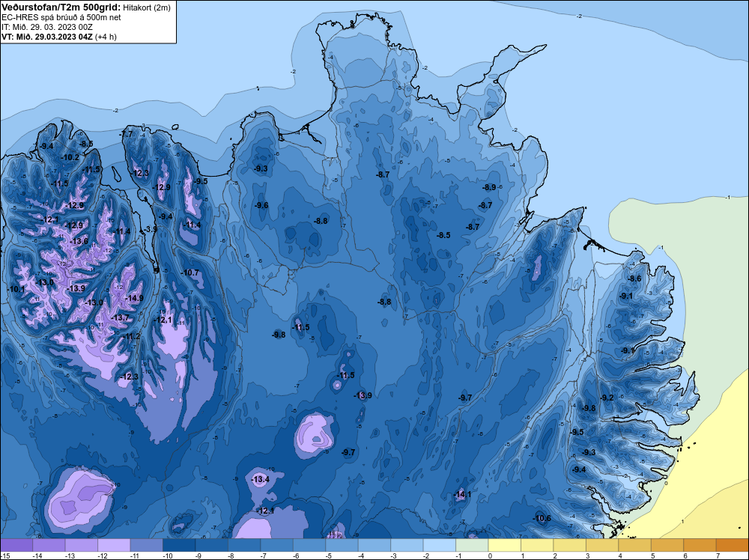Click the '-4' legend scale label
This screenshot has height=560, width=749.
coord(360,556)
